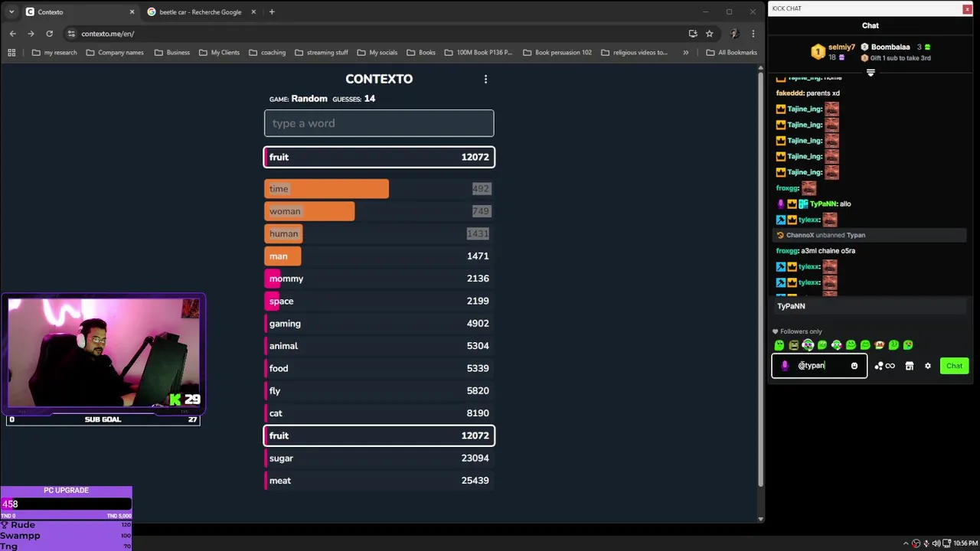Open Chrome apps grid in bookmarks bar
Image resolution: width=980 pixels, height=551 pixels.
click(11, 53)
